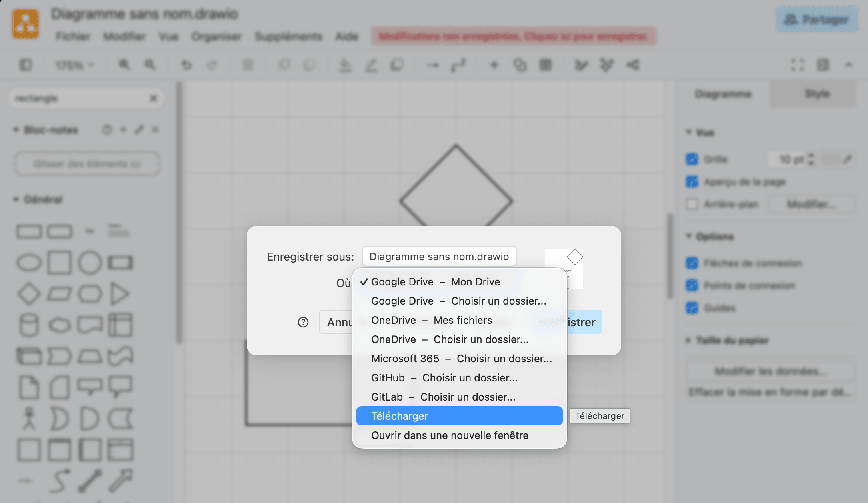The image size is (868, 503).
Task: Toggle the Guides checkbox
Action: pyautogui.click(x=692, y=308)
